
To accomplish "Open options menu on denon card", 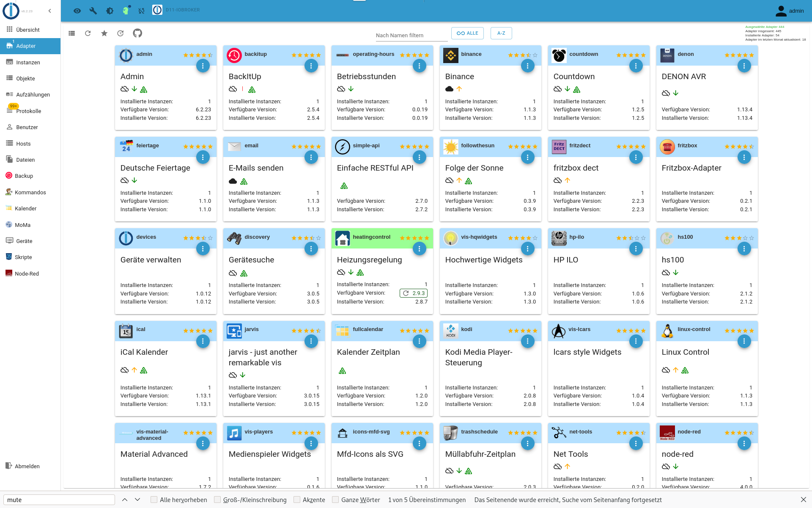I will click(744, 66).
